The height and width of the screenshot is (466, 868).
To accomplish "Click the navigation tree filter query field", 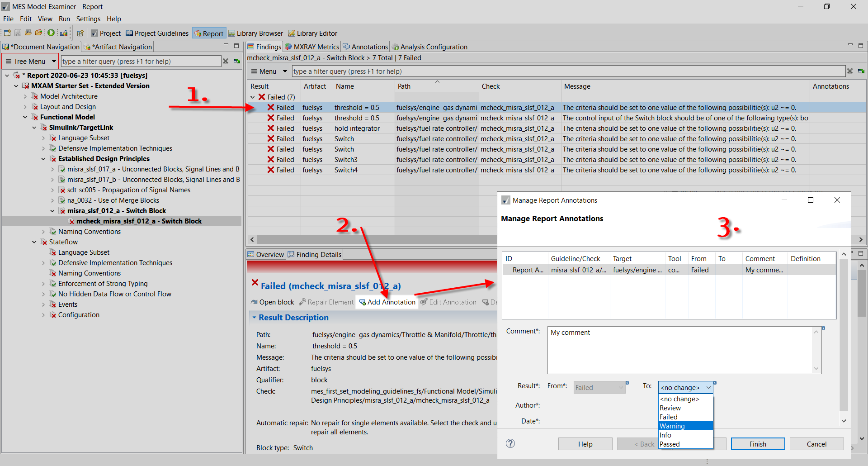I will [141, 61].
